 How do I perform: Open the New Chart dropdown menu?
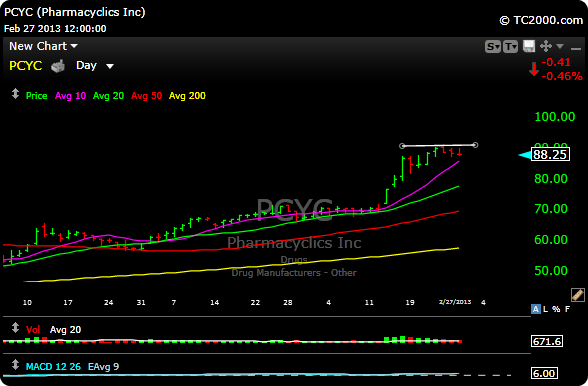pyautogui.click(x=43, y=46)
